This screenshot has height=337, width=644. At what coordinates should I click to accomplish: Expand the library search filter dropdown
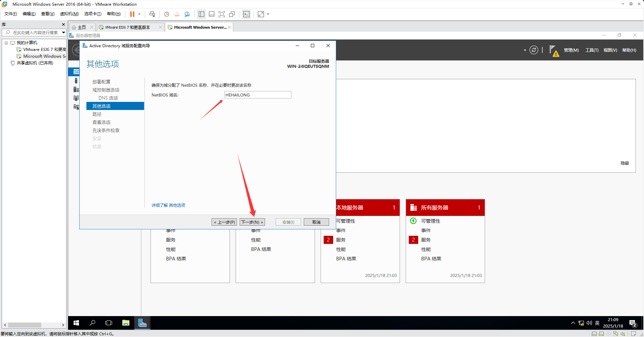click(x=63, y=32)
